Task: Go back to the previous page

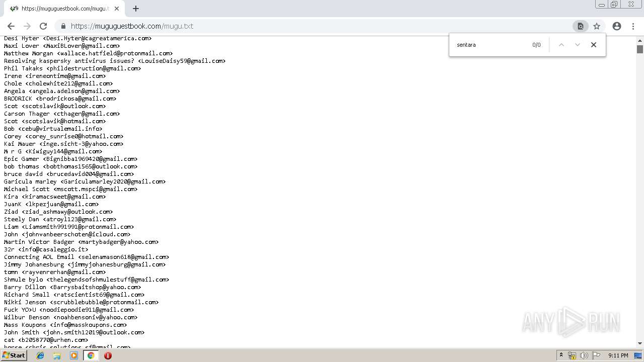Action: [11, 26]
